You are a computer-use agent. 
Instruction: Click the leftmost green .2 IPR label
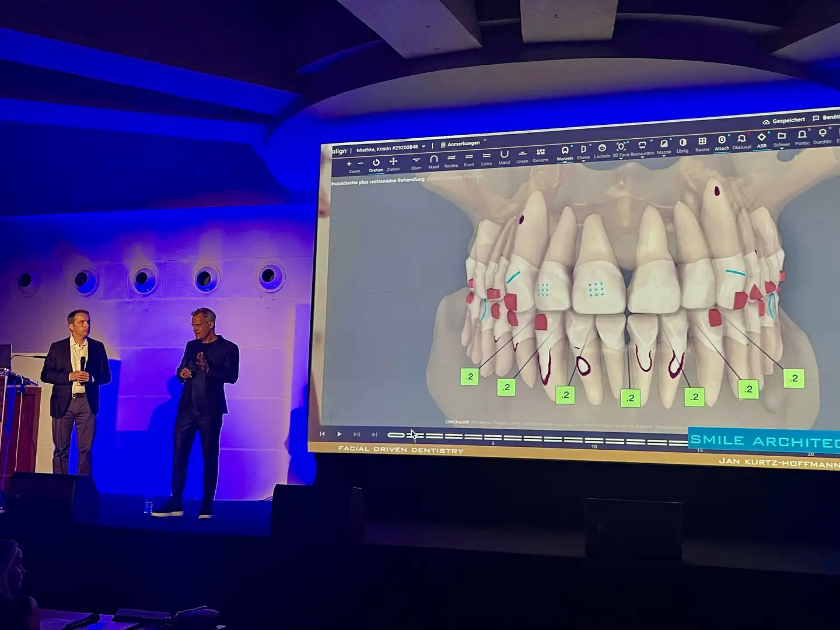[470, 377]
